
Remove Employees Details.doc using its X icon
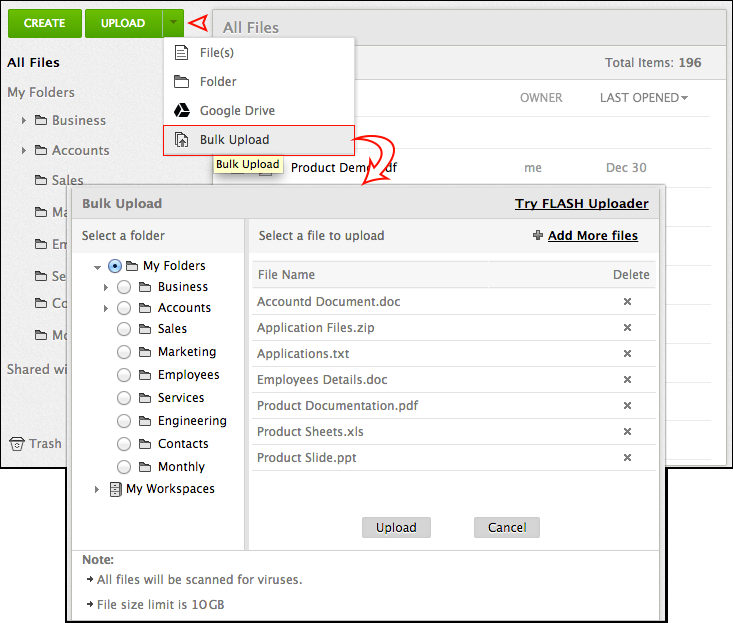point(627,380)
